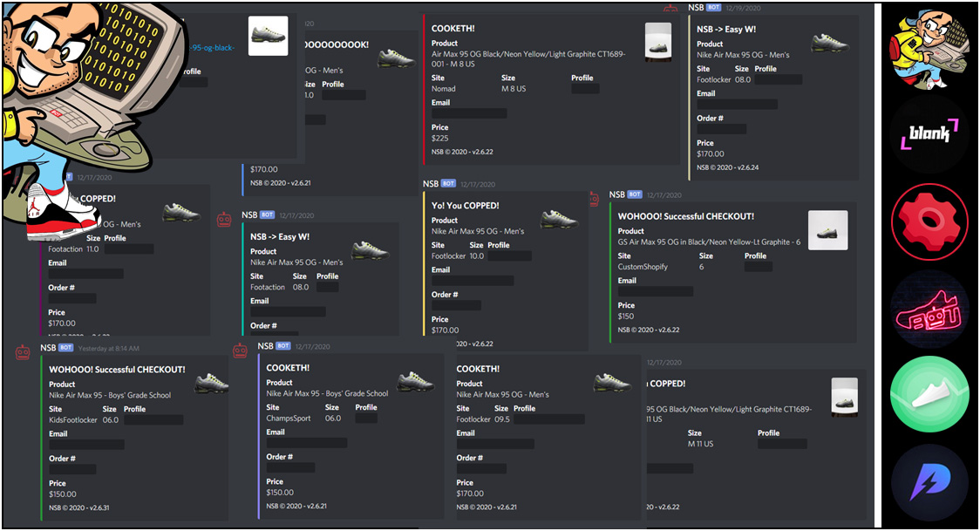The height and width of the screenshot is (531, 980).
Task: Click BOT badge dated 12/19/2020
Action: click(714, 8)
